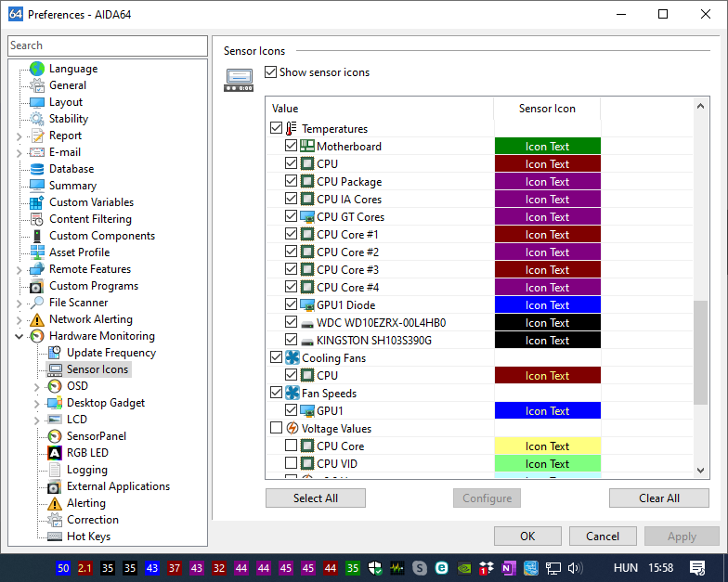This screenshot has height=582, width=728.
Task: Click CPU Core voltage yellow swatch
Action: 548,446
